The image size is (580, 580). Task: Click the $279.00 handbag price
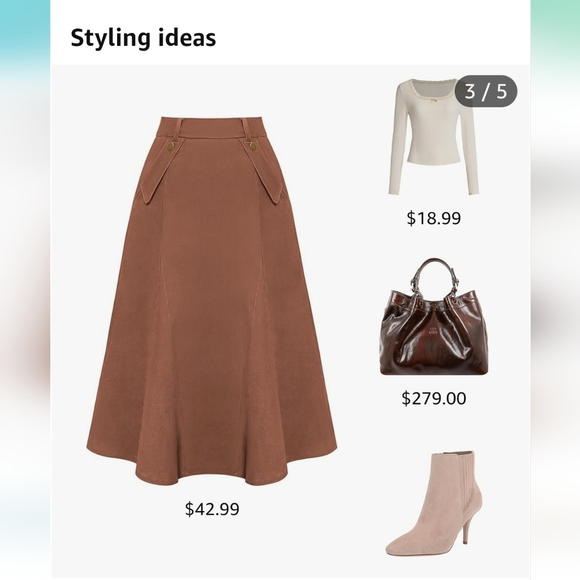click(x=434, y=398)
